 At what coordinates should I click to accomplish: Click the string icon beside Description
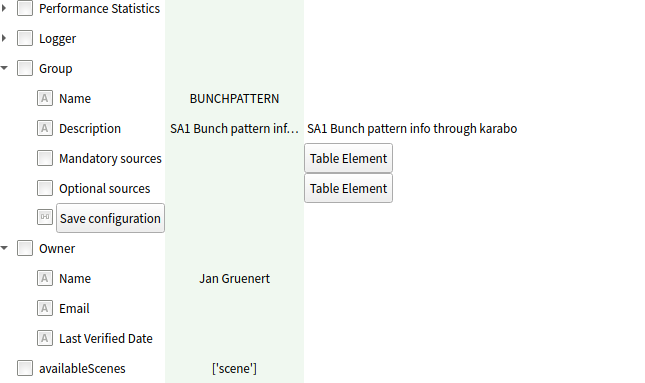pos(45,129)
